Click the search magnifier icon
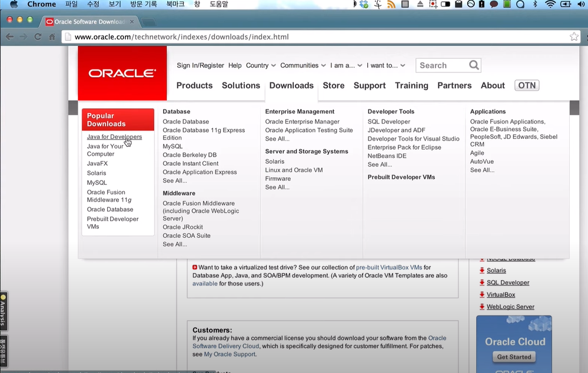This screenshot has height=373, width=588. click(474, 65)
